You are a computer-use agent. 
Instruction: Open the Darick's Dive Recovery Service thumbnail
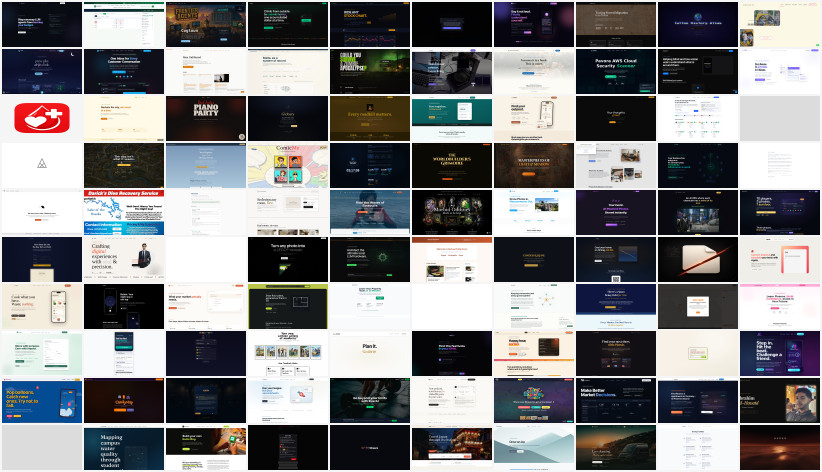(124, 212)
